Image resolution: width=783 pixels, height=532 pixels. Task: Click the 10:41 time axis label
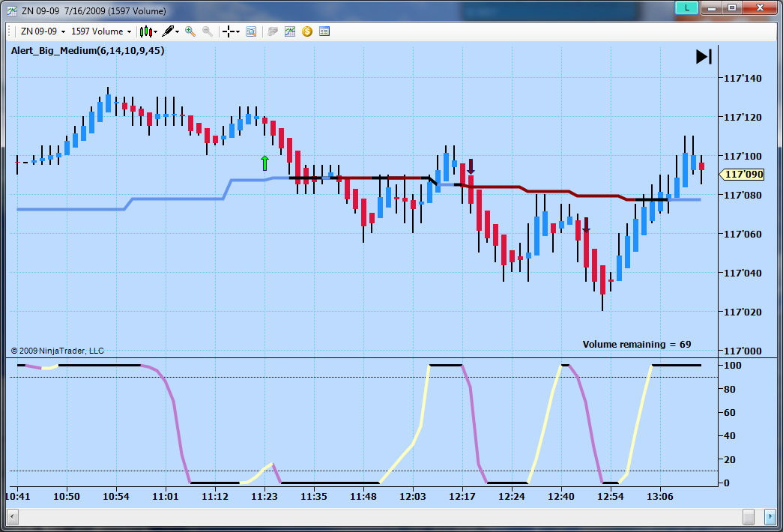pos(17,497)
